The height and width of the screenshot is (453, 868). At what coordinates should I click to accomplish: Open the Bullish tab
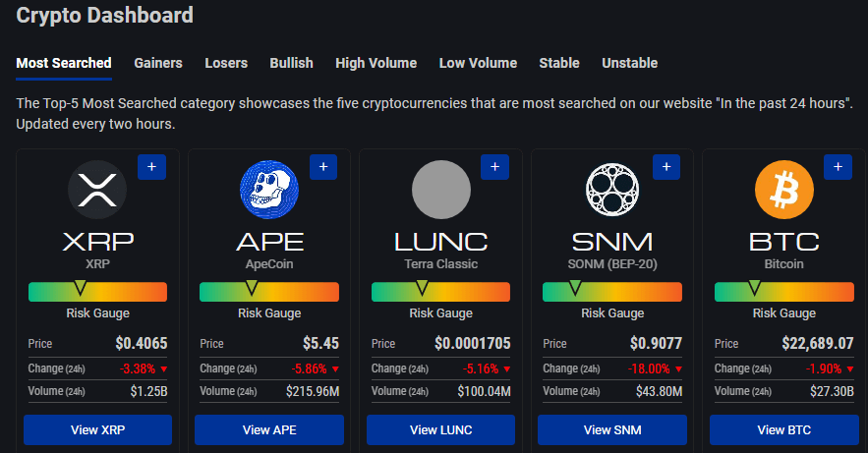[291, 63]
